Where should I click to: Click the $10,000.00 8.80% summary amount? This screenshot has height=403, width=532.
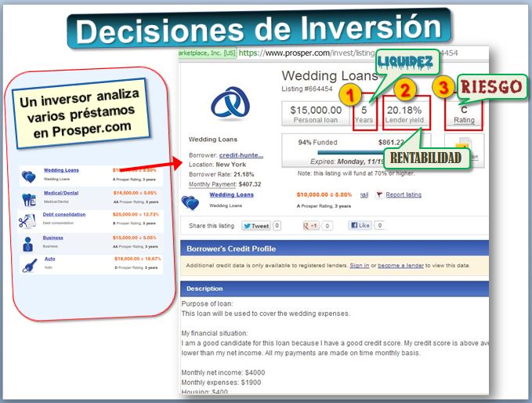tap(324, 195)
